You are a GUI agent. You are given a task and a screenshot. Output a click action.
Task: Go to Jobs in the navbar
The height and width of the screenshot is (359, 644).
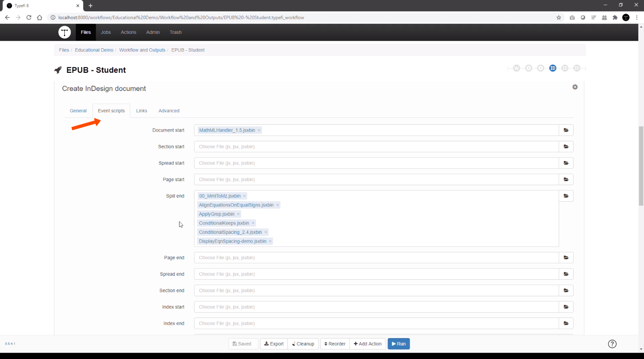[x=106, y=32]
